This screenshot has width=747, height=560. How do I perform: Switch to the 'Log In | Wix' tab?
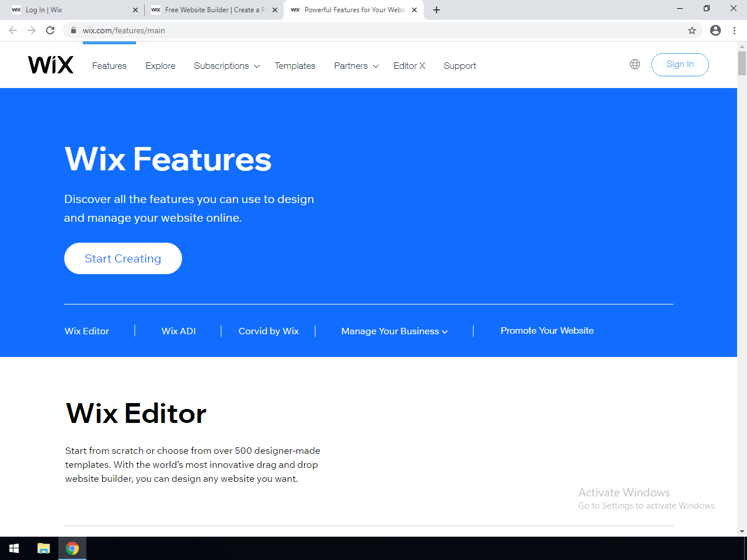73,10
